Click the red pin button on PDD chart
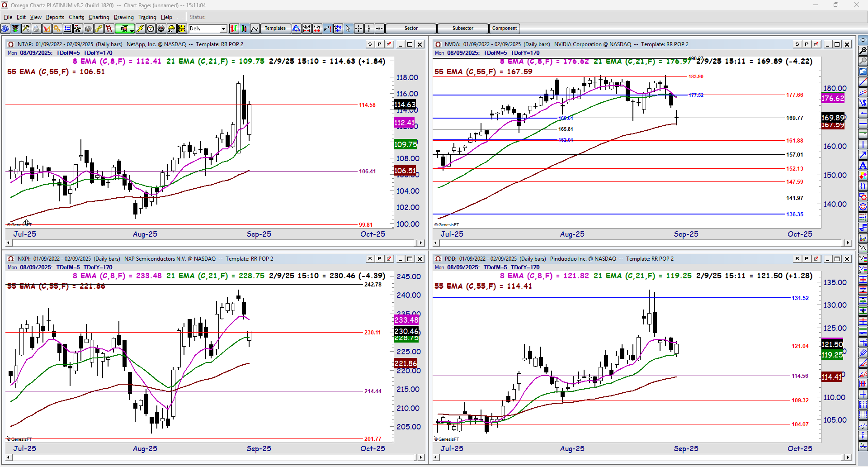868x467 pixels. [x=816, y=259]
